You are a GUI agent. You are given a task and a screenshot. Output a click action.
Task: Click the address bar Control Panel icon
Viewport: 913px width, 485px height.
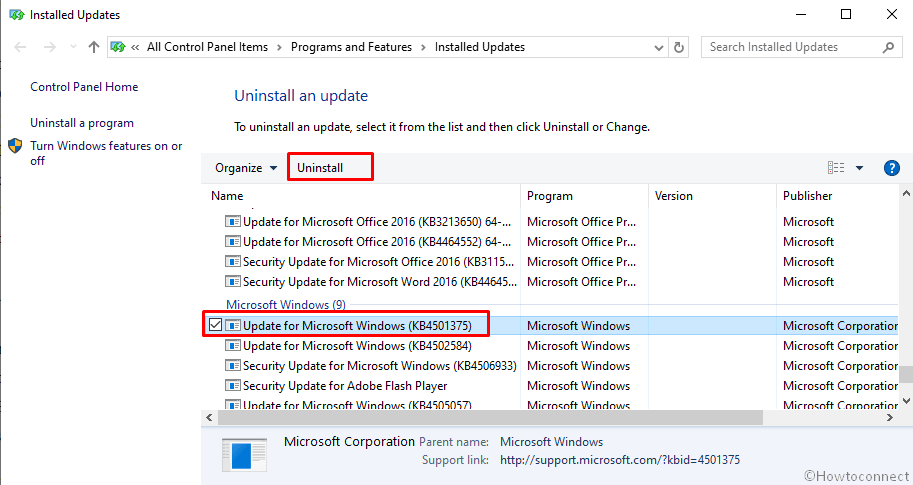118,47
